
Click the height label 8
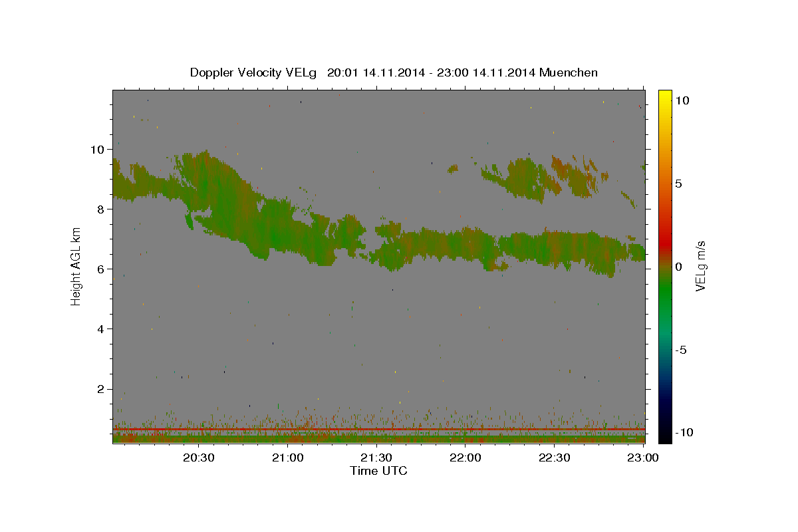click(100, 209)
